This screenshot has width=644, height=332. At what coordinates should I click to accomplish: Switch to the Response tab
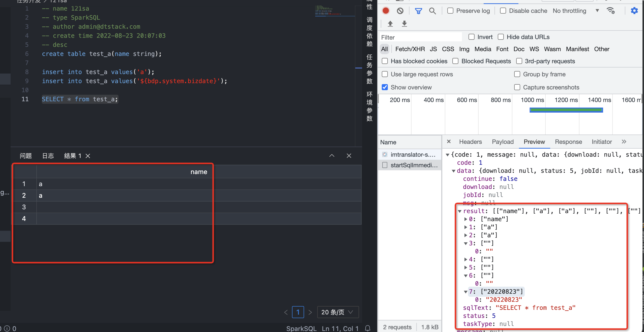click(x=568, y=142)
